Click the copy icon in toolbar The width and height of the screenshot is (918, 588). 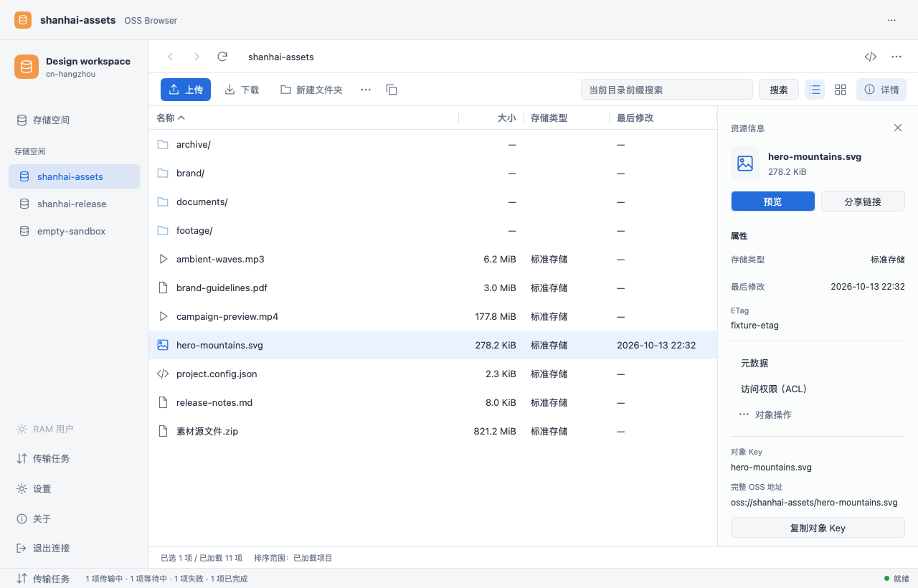(x=392, y=90)
